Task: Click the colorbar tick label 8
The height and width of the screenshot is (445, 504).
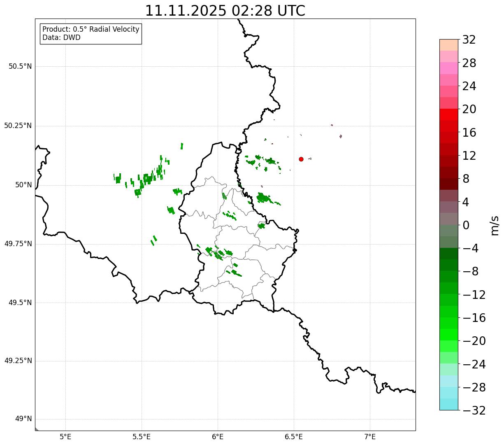Action: [466, 179]
